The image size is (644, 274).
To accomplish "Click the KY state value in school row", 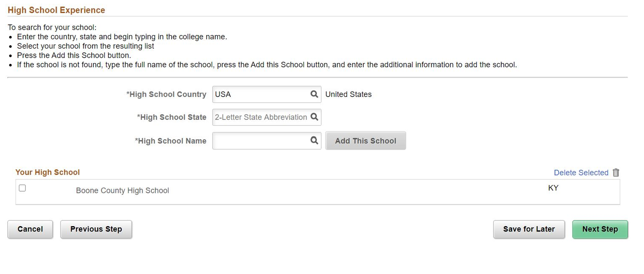I will click(x=553, y=188).
